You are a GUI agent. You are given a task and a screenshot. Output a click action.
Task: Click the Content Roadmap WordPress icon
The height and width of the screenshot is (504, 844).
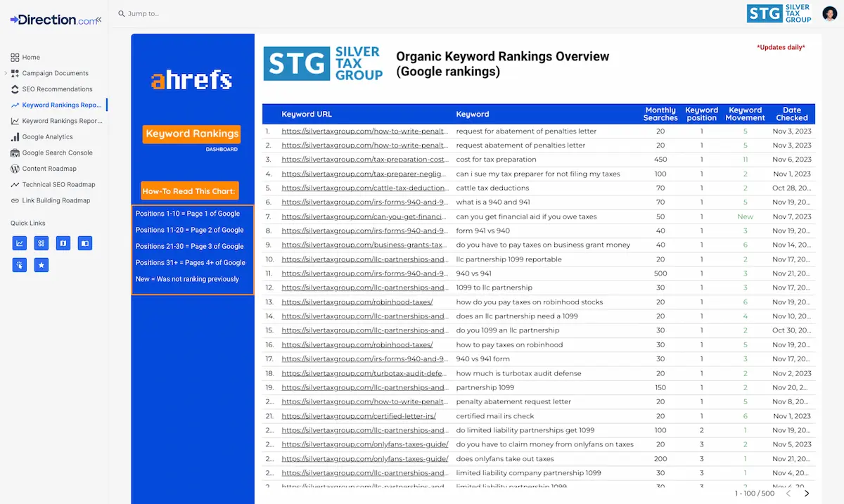click(15, 169)
